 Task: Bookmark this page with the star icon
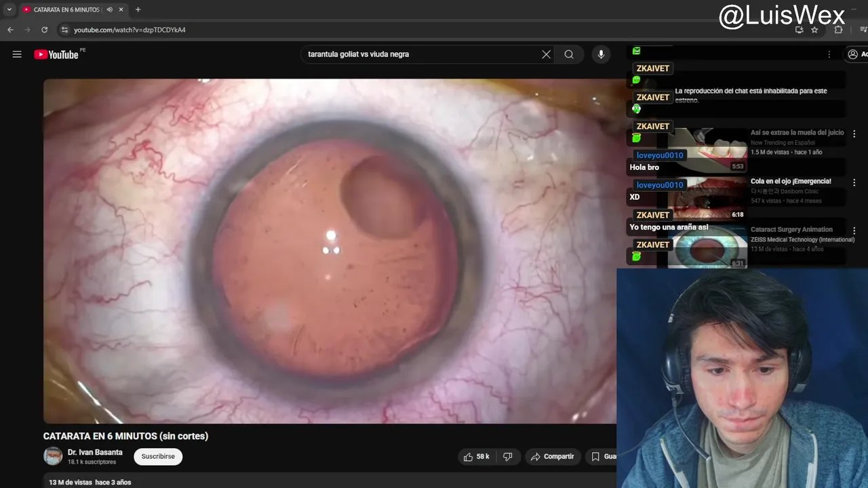[x=814, y=30]
